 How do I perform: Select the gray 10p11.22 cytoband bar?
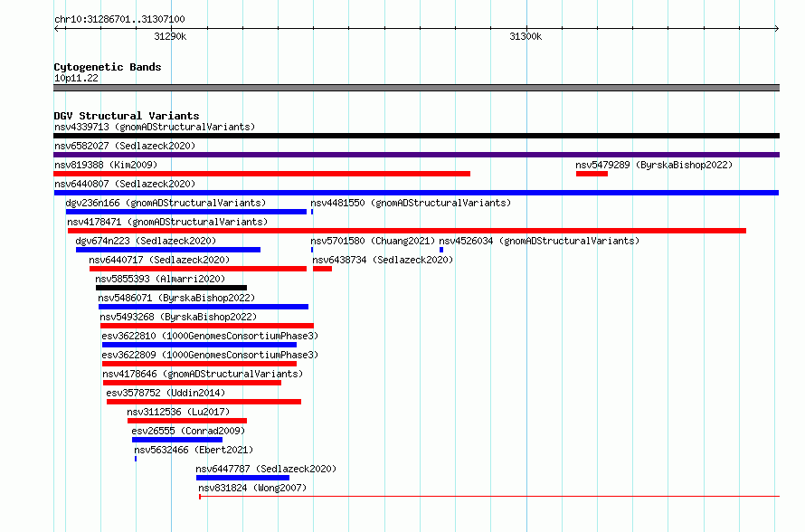(x=416, y=89)
